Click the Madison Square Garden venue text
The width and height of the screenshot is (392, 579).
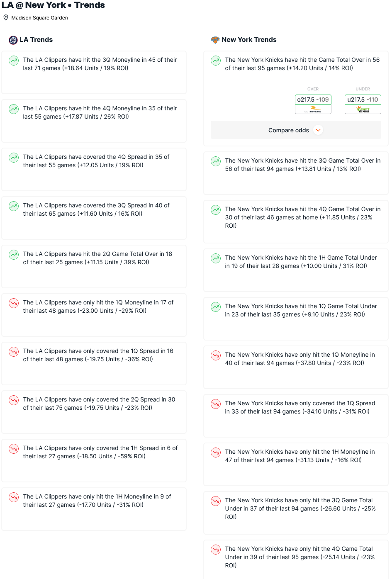(x=40, y=18)
